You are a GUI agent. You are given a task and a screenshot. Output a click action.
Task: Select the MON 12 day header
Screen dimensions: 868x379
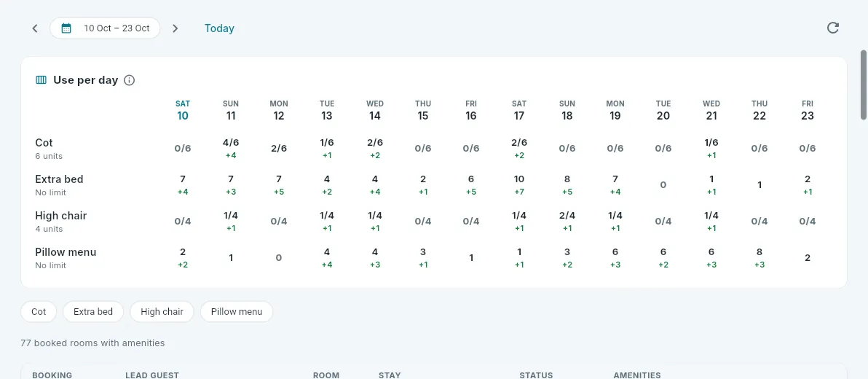[x=279, y=110]
